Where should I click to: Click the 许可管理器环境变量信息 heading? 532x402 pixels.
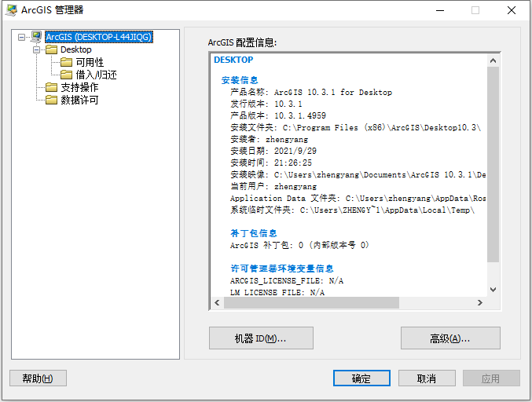pos(282,269)
